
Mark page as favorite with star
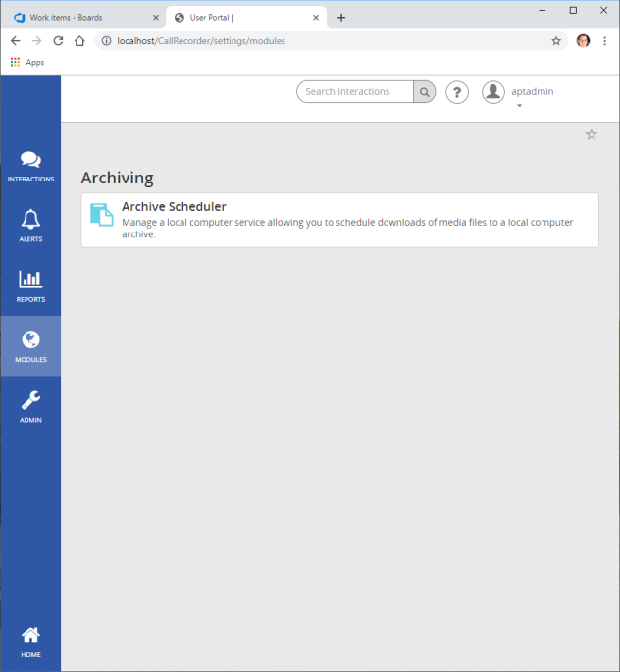pos(591,134)
